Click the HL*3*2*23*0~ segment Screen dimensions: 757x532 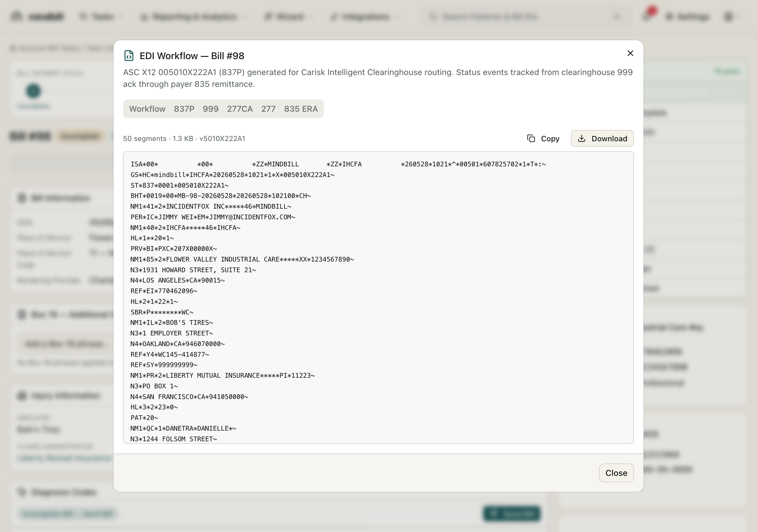[x=154, y=407]
